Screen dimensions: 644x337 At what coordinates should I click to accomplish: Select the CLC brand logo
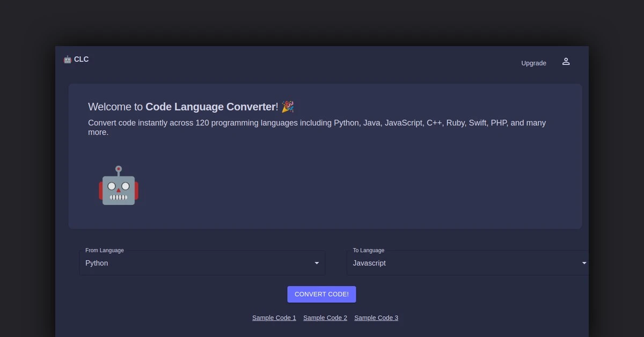[76, 59]
